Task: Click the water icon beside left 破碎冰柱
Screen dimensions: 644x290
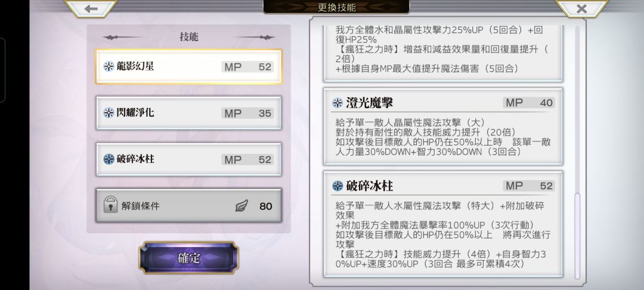Action: tap(109, 159)
